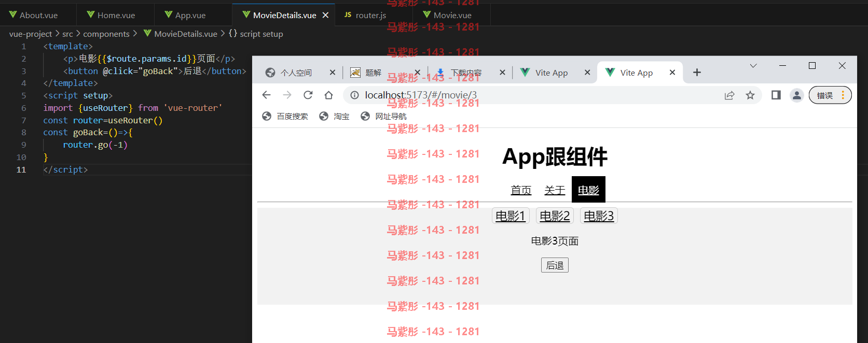Open components folder breadcrumb
Image resolution: width=868 pixels, height=343 pixels.
click(x=106, y=34)
